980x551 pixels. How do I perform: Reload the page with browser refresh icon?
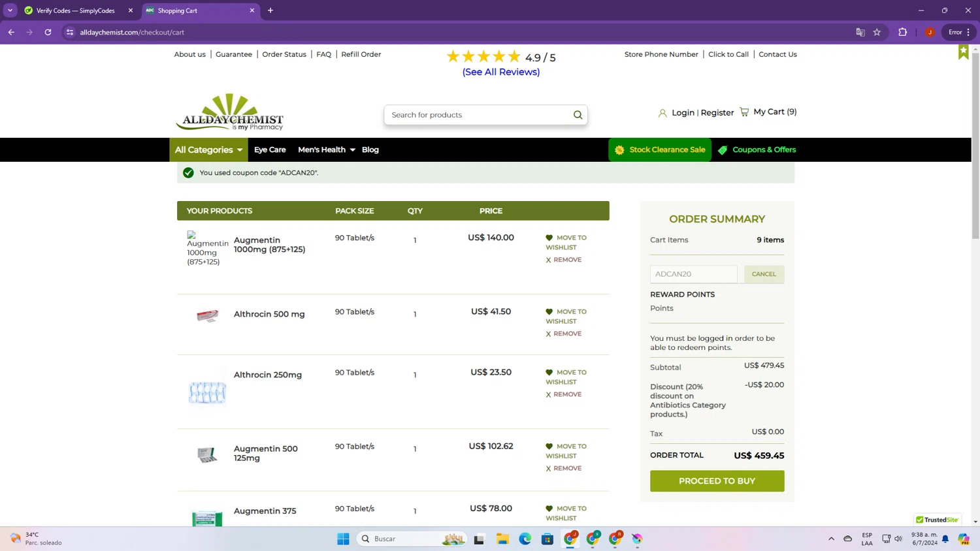48,32
